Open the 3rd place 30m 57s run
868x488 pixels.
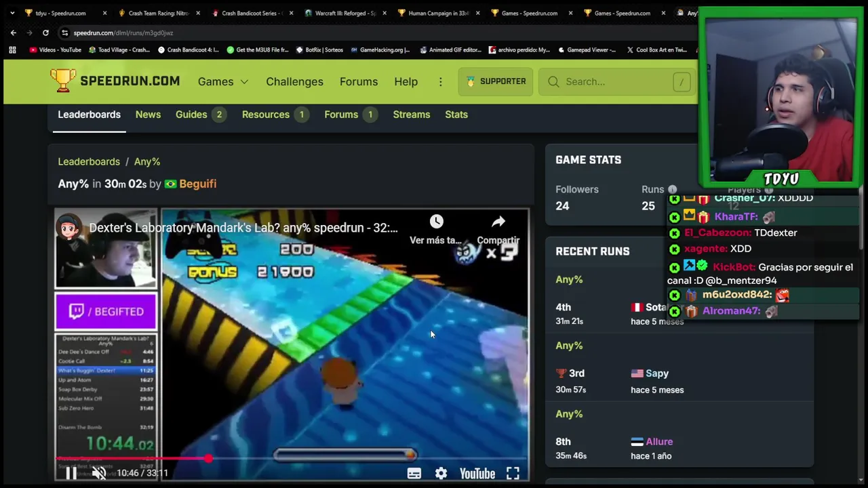tap(679, 381)
